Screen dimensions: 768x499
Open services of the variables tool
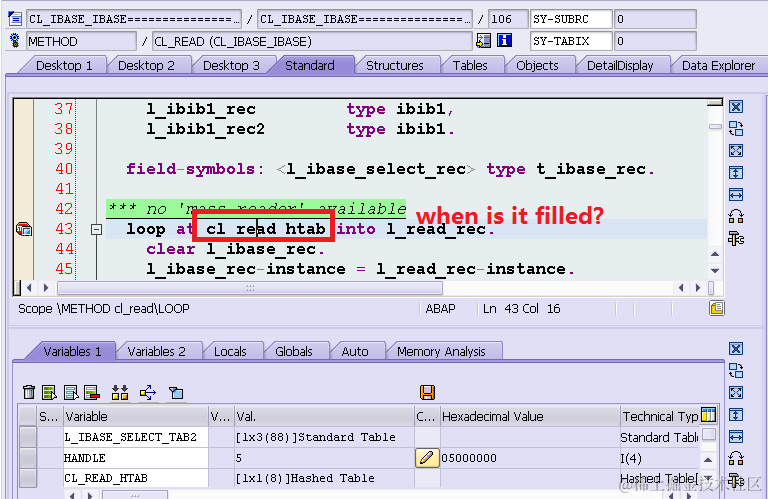point(736,458)
